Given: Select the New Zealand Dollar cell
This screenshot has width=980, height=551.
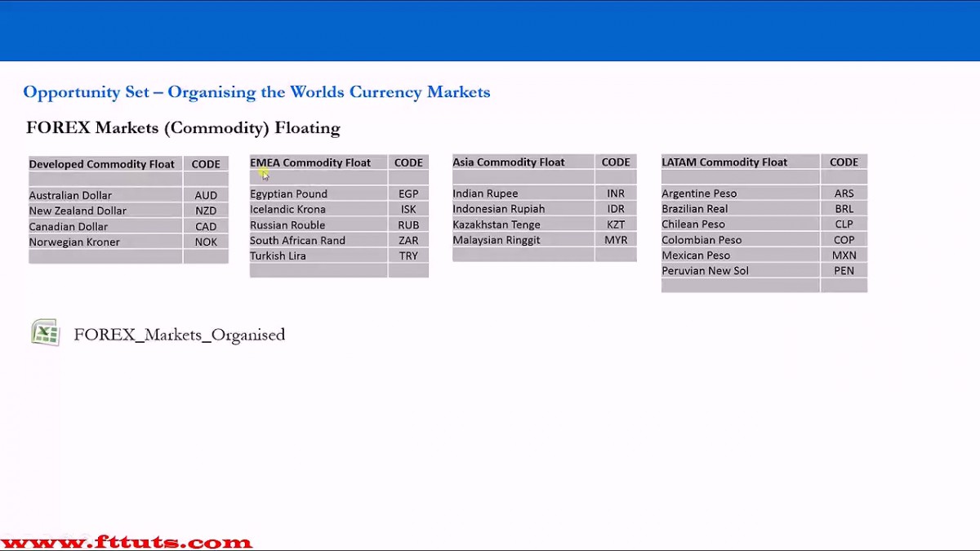Looking at the screenshot, I should point(105,211).
